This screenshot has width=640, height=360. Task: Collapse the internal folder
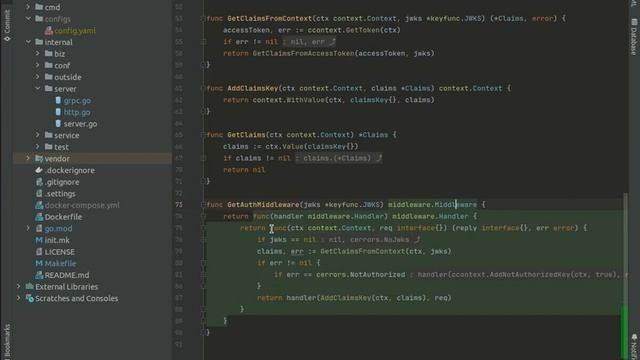pos(28,42)
